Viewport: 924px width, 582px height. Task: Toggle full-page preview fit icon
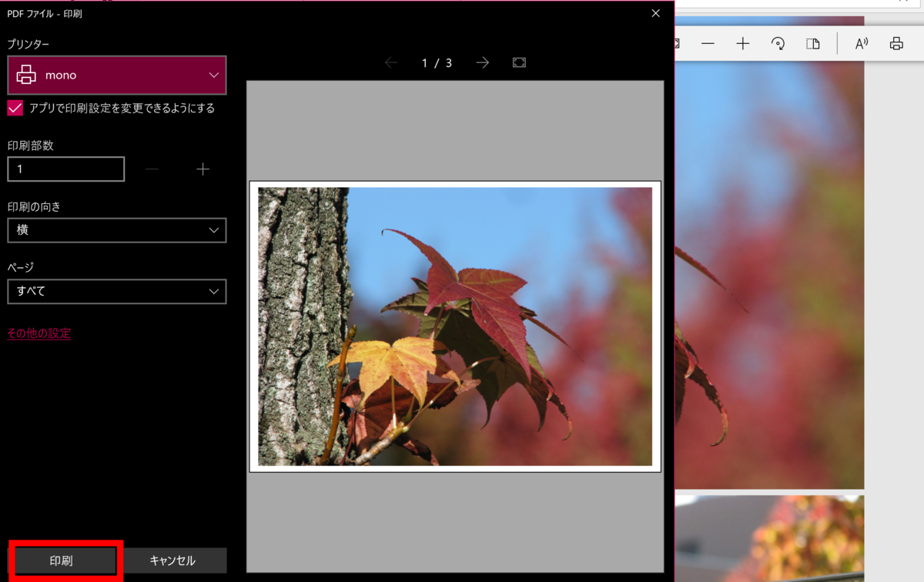(519, 62)
